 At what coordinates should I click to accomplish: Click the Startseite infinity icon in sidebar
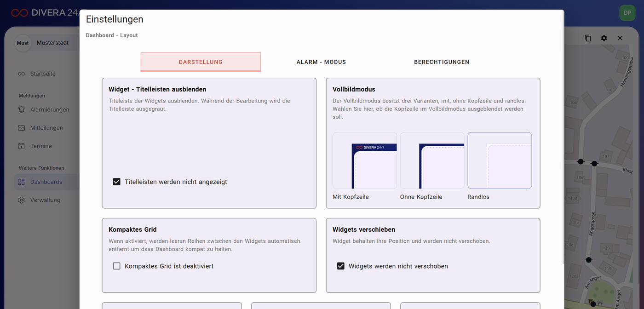pos(22,74)
